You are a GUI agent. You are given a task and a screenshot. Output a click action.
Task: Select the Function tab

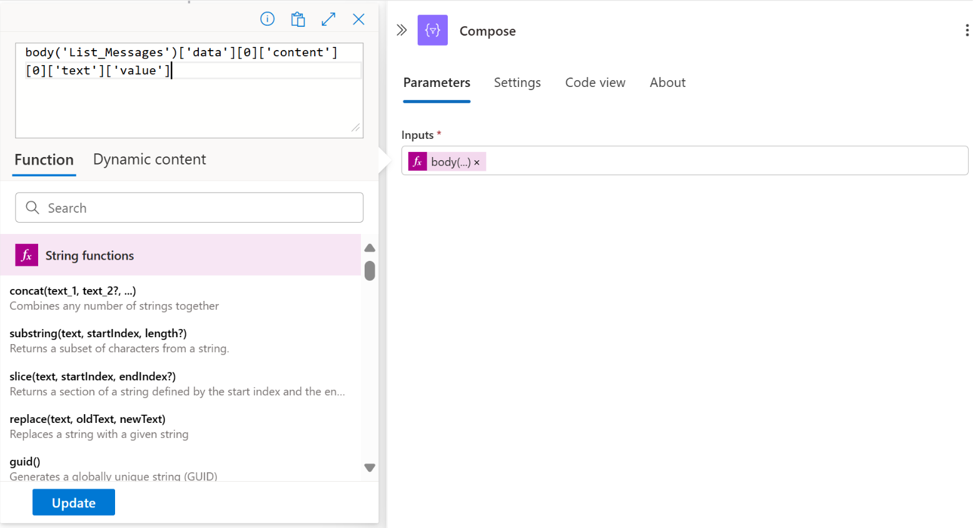pos(44,160)
